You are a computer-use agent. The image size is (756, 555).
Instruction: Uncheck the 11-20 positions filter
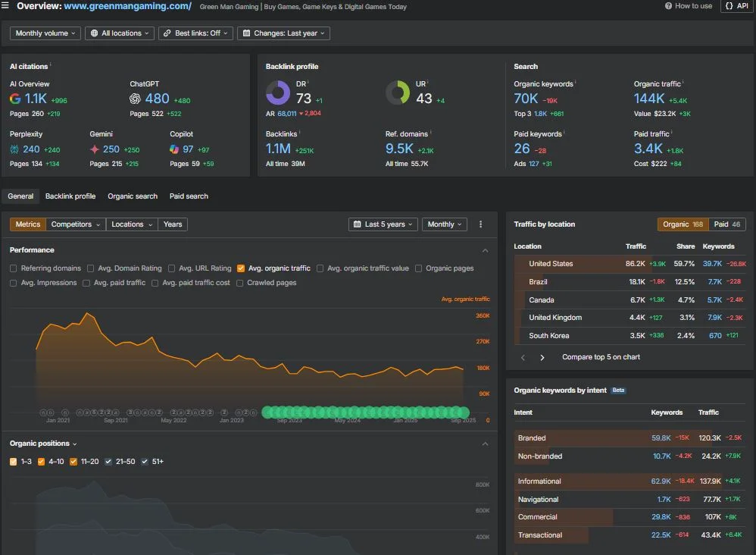tap(73, 461)
